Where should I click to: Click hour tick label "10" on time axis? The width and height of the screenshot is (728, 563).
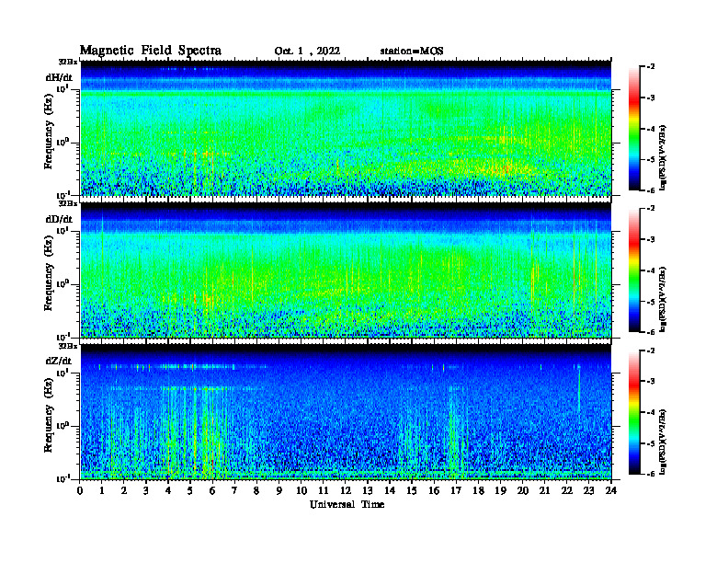pos(301,491)
